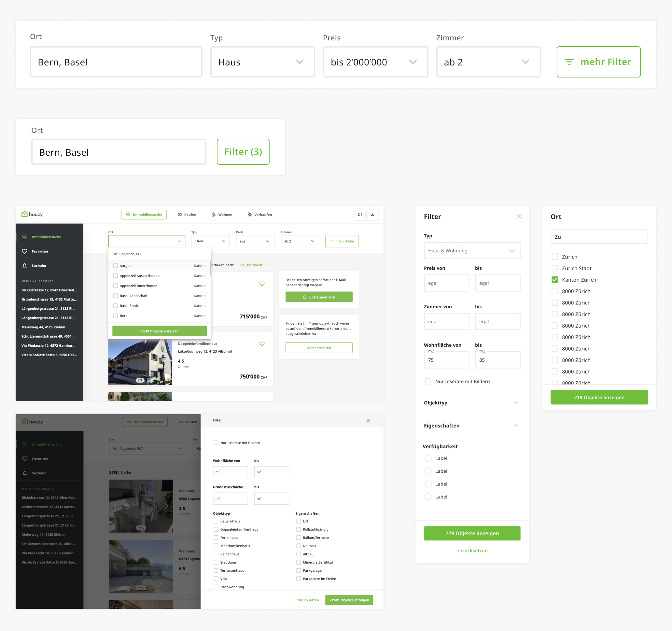The width and height of the screenshot is (672, 631).
Task: Click Suche speichern button
Action: point(319,297)
